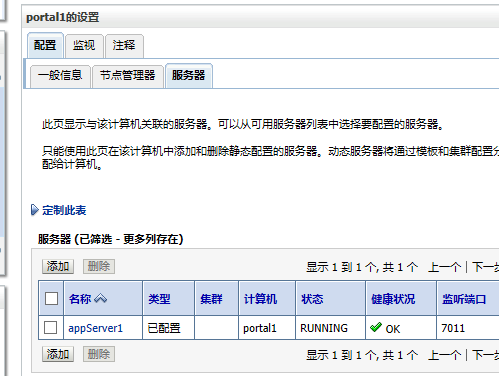The image size is (499, 376).
Task: Tick the checkbox for appServer1 row
Action: point(51,328)
